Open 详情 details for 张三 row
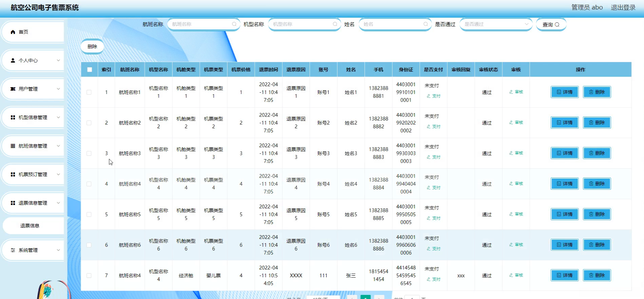 [565, 275]
